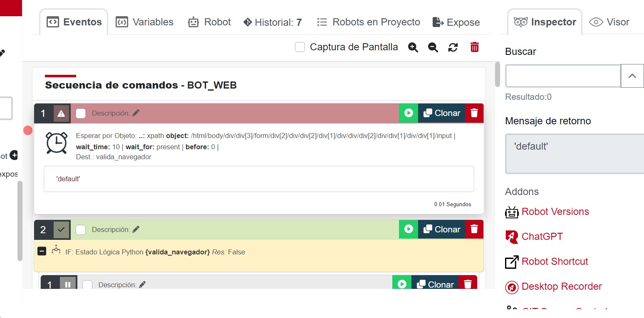Viewport: 644px width, 318px height.
Task: Edit description pencil on command 1
Action: pyautogui.click(x=136, y=113)
